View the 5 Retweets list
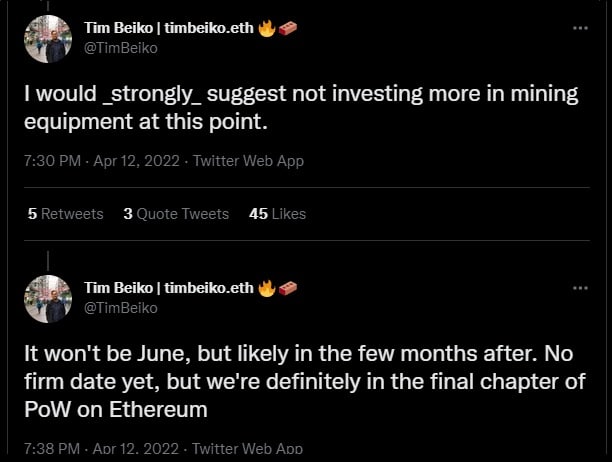Image resolution: width=612 pixels, height=462 pixels. point(66,214)
